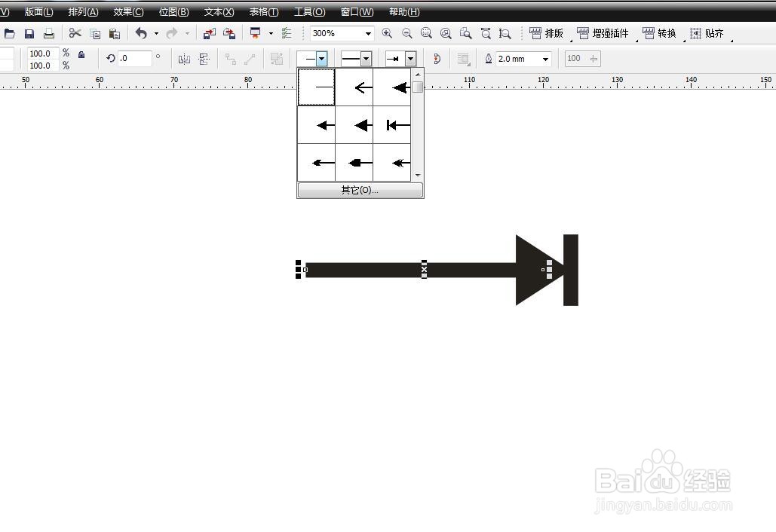This screenshot has height=532, width=776.
Task: Open the 300% zoom level dropdown
Action: [368, 33]
